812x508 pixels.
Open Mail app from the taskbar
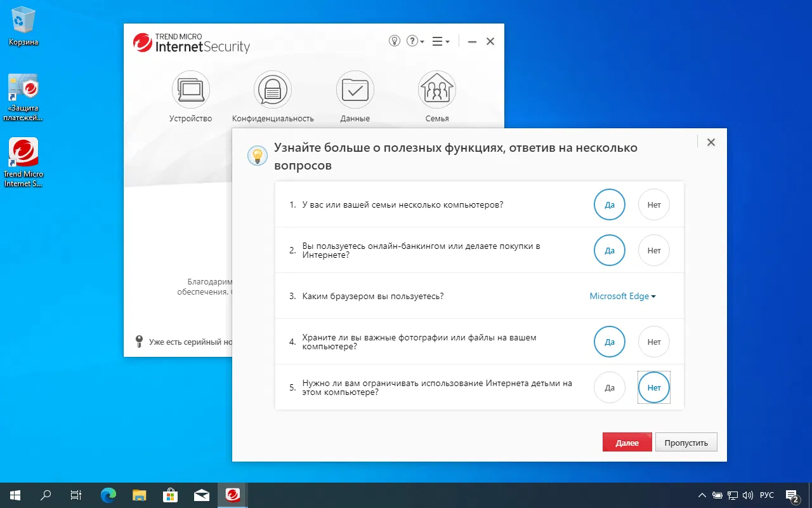[202, 495]
